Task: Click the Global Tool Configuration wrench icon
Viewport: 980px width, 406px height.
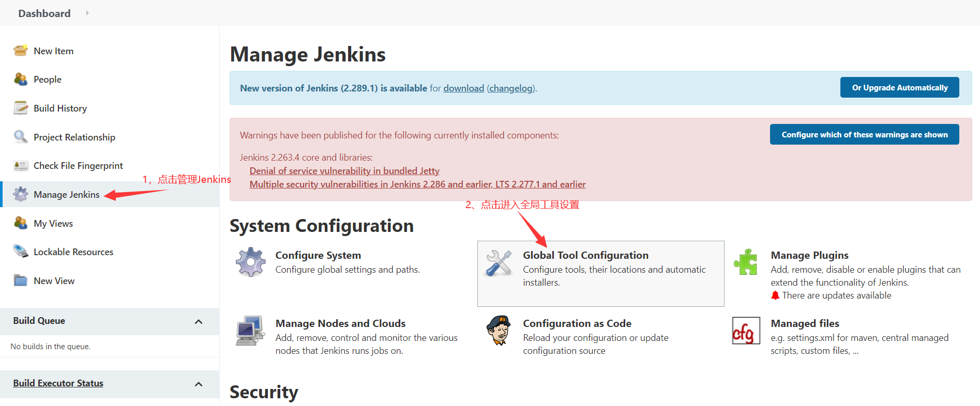Action: [499, 262]
